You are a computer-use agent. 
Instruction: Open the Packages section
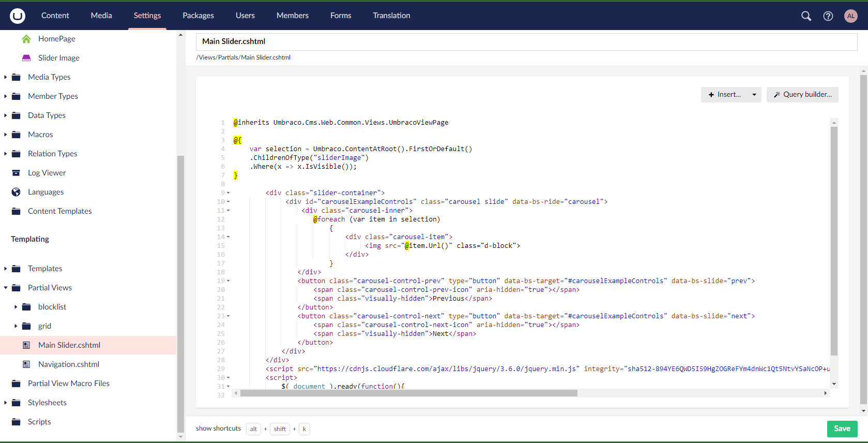pyautogui.click(x=198, y=16)
